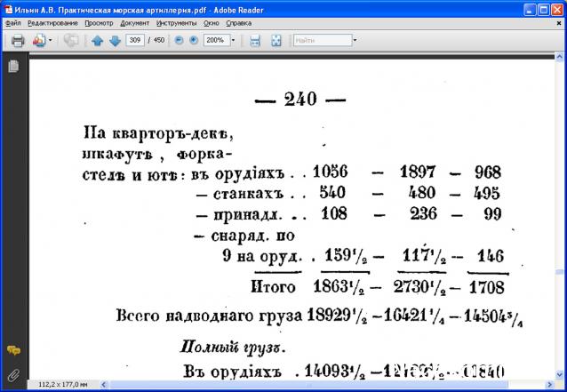Image resolution: width=567 pixels, height=392 pixels.
Task: Click the page number field showing 309
Action: pyautogui.click(x=135, y=40)
